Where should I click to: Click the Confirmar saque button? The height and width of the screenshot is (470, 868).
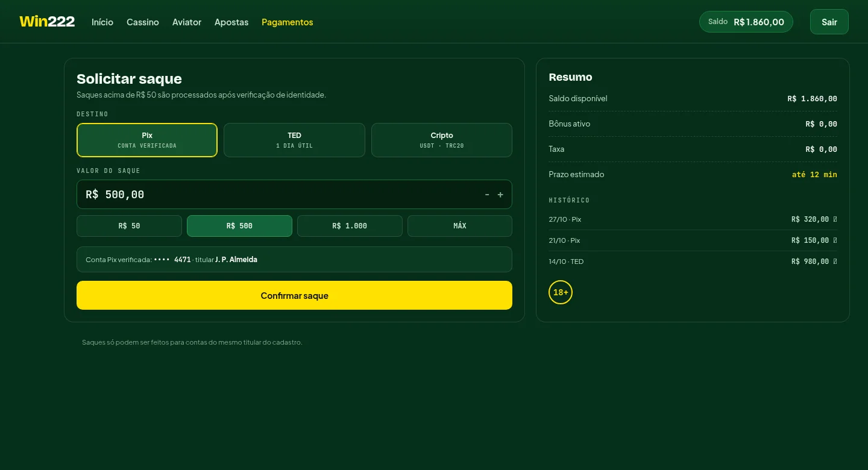point(294,295)
